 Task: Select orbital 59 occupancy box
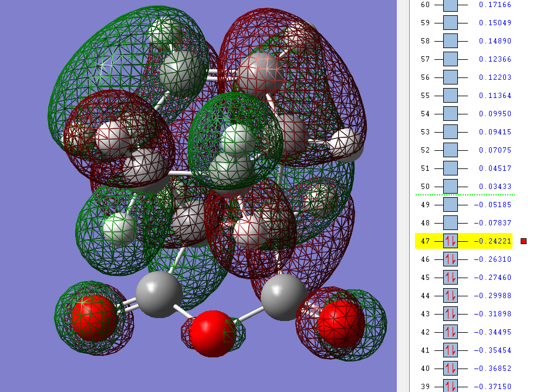click(x=450, y=23)
